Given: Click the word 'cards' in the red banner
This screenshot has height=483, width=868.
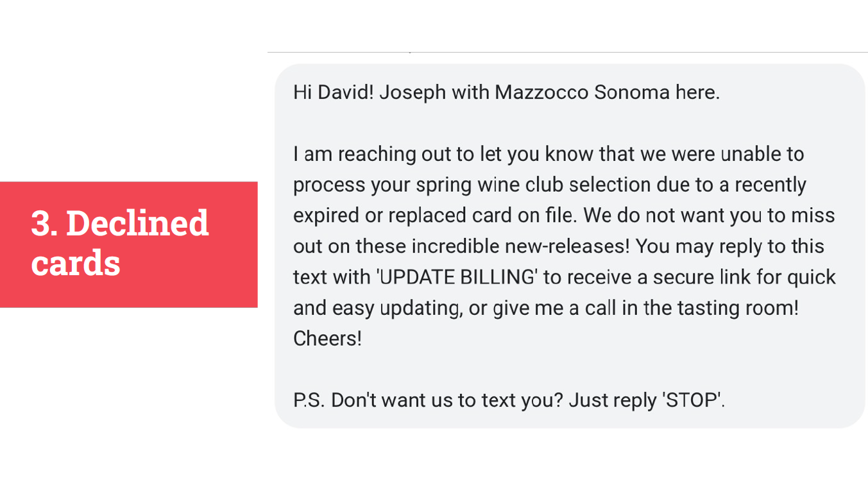Looking at the screenshot, I should pyautogui.click(x=76, y=263).
